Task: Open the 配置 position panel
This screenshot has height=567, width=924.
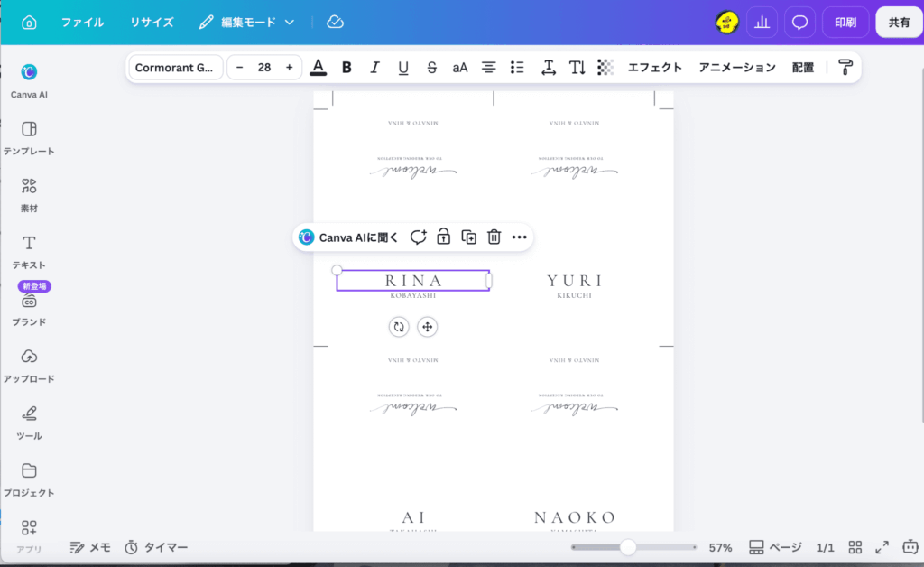Action: click(x=802, y=67)
